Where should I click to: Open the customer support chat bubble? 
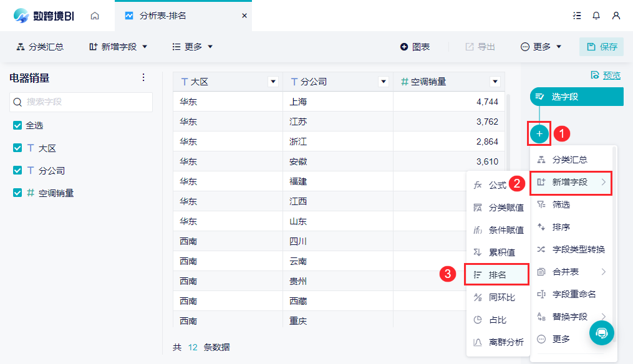(602, 333)
